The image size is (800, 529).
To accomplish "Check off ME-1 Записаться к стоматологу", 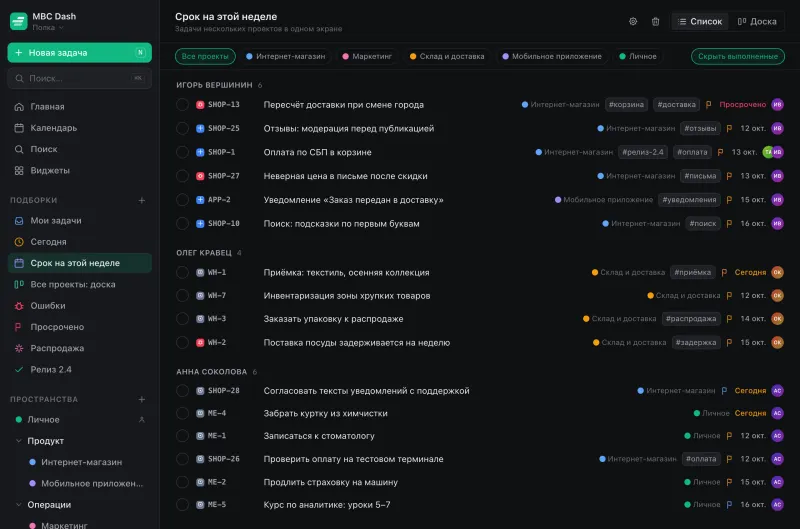I will [x=182, y=436].
